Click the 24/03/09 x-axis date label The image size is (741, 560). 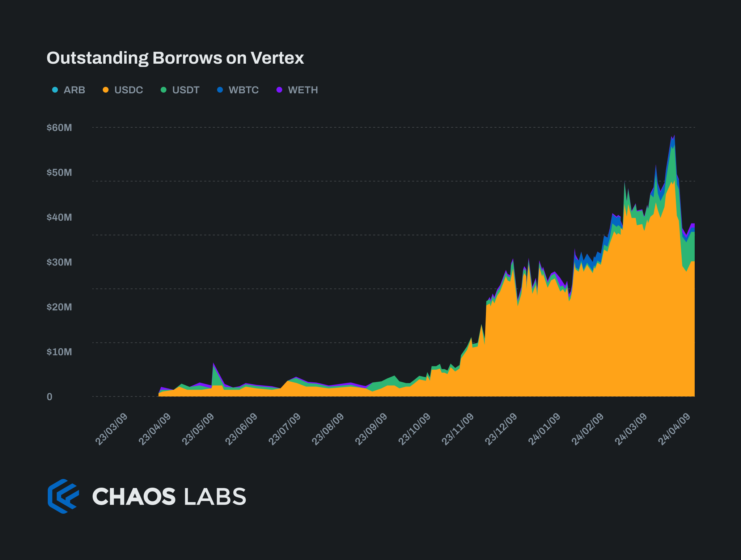(x=631, y=429)
